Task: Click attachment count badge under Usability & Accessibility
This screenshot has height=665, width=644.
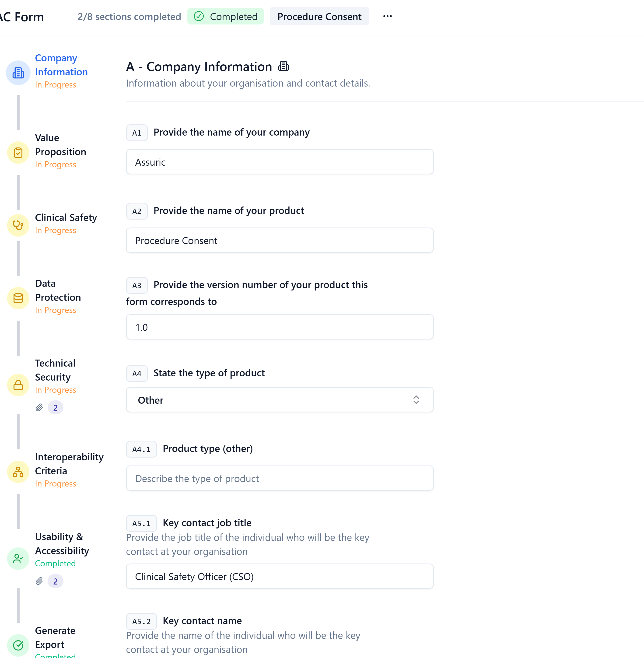Action: tap(55, 581)
